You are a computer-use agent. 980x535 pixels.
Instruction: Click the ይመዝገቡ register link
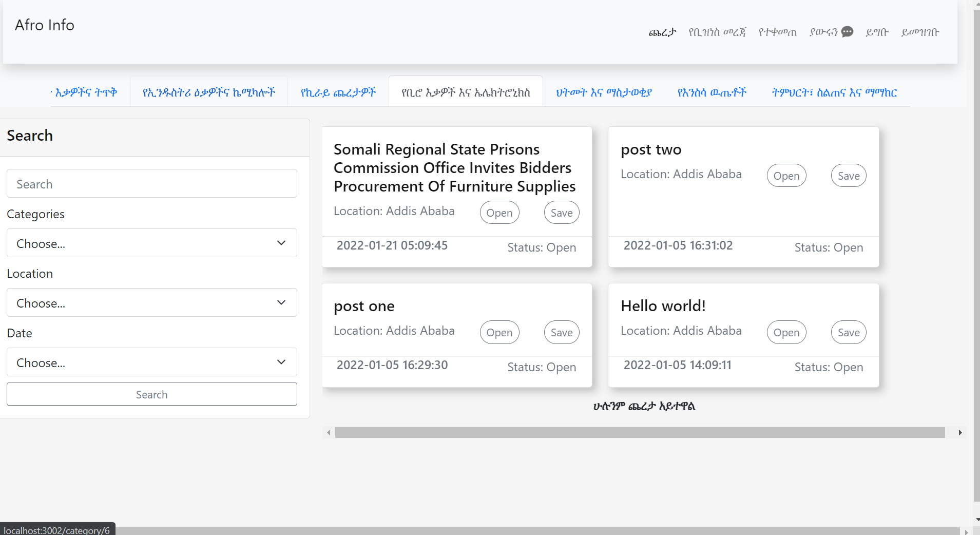[x=920, y=32]
